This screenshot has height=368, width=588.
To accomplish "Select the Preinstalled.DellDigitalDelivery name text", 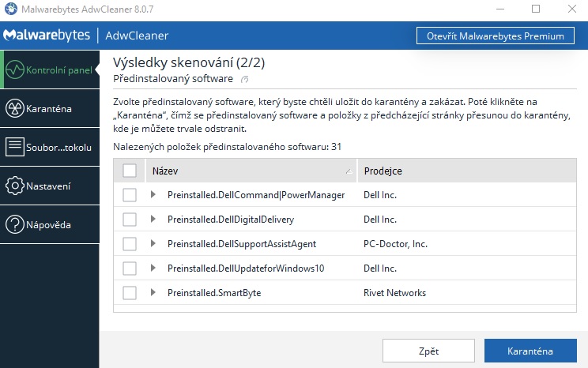I will 231,220.
